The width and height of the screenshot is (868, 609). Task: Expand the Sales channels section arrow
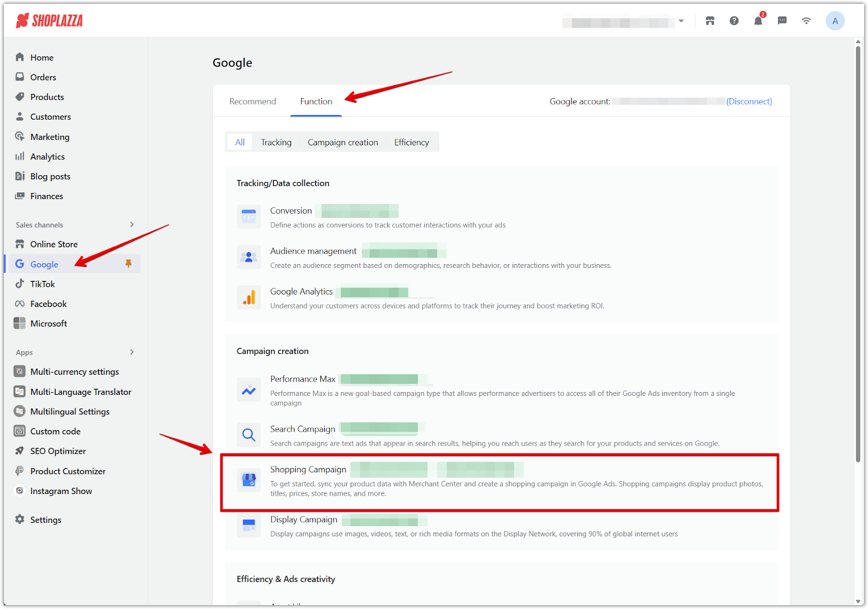coord(132,225)
